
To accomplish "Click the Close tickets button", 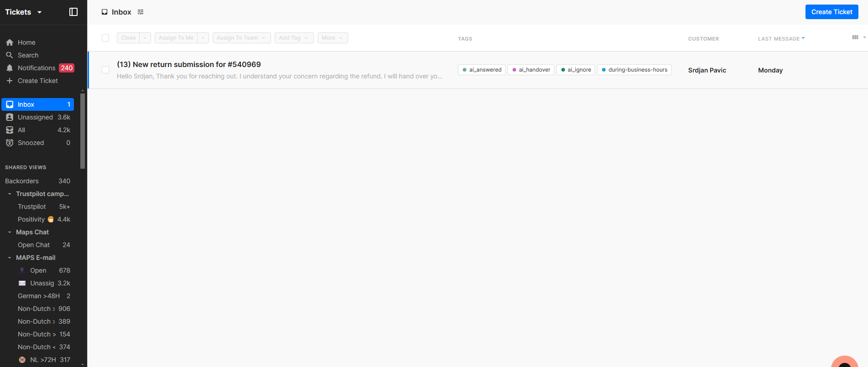I will point(128,38).
